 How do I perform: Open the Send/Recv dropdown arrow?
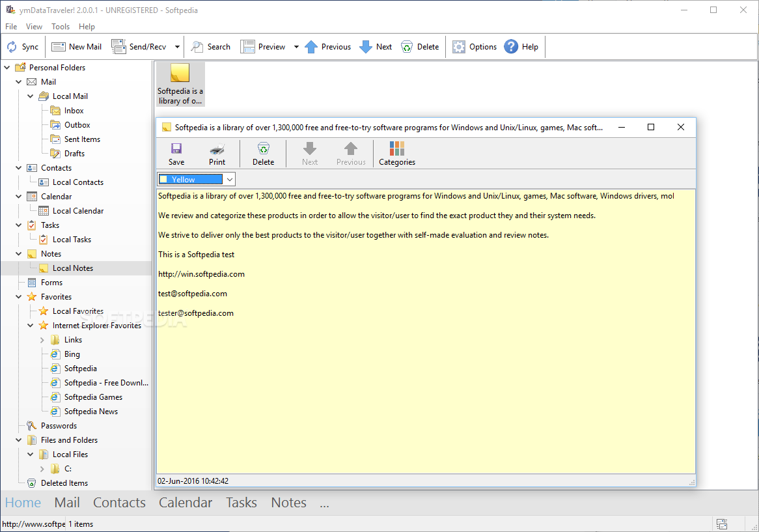pyautogui.click(x=177, y=47)
